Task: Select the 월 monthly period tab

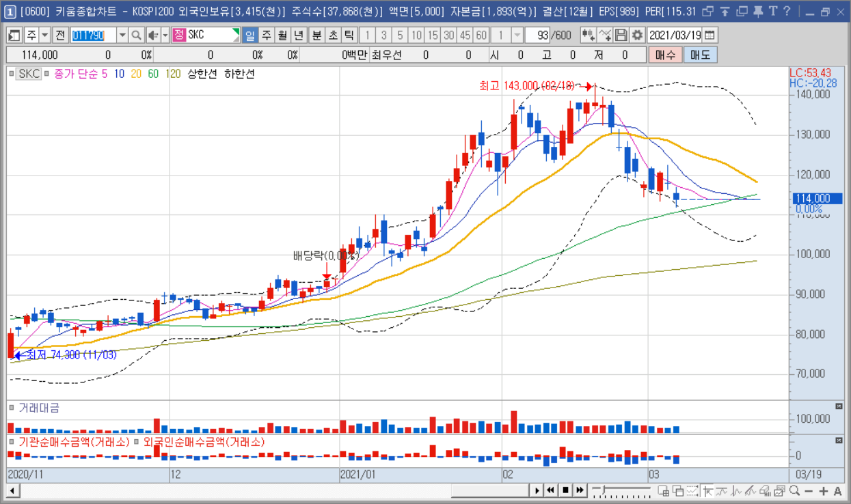Action: tap(282, 35)
